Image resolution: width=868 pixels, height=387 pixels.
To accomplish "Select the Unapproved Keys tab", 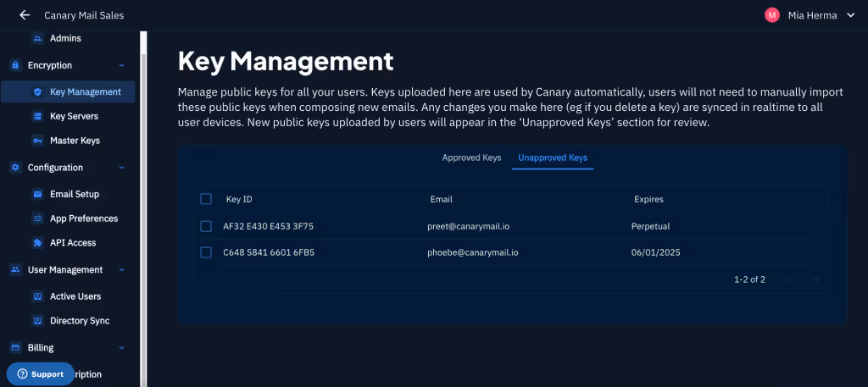I will click(x=553, y=158).
